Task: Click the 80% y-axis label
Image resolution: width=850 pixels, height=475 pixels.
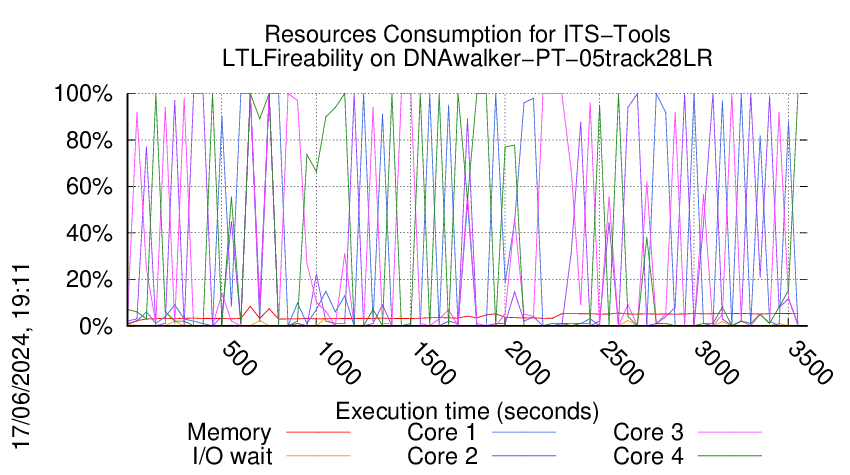Action: (89, 140)
